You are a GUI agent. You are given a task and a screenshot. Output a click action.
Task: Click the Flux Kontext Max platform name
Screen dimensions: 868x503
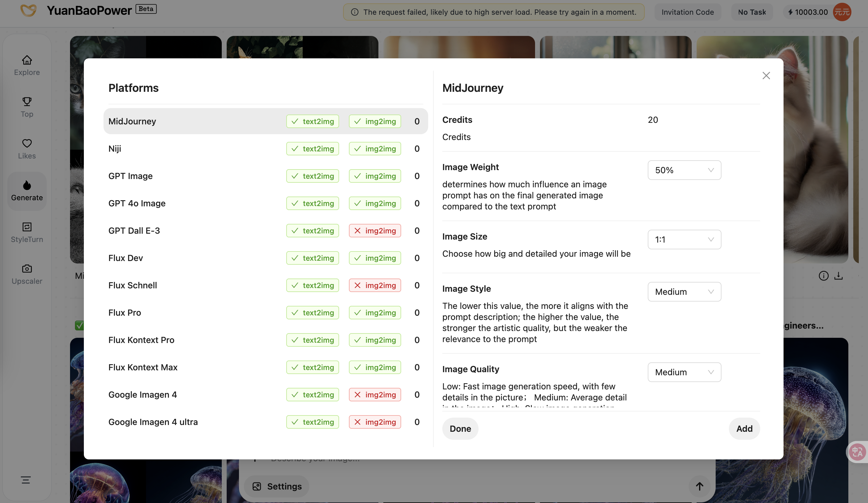(x=143, y=367)
